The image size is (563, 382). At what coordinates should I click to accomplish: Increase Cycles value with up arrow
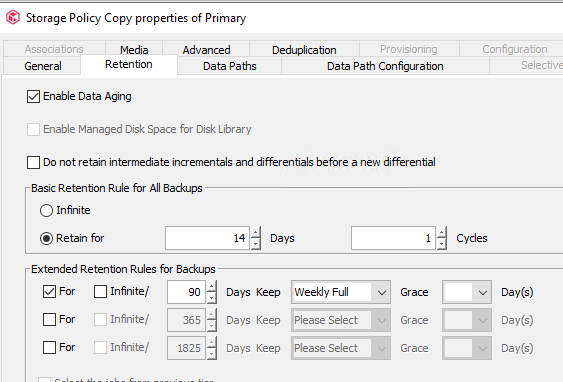[x=441, y=232]
